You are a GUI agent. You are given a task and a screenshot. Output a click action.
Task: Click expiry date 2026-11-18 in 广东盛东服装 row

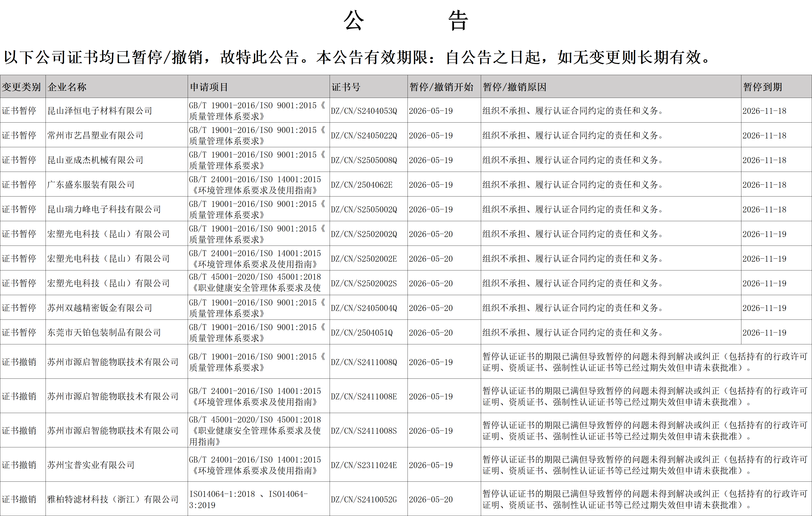(x=764, y=185)
